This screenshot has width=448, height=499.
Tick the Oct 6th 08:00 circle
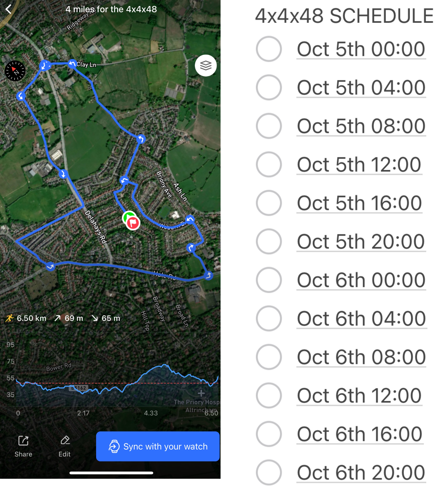[269, 357]
